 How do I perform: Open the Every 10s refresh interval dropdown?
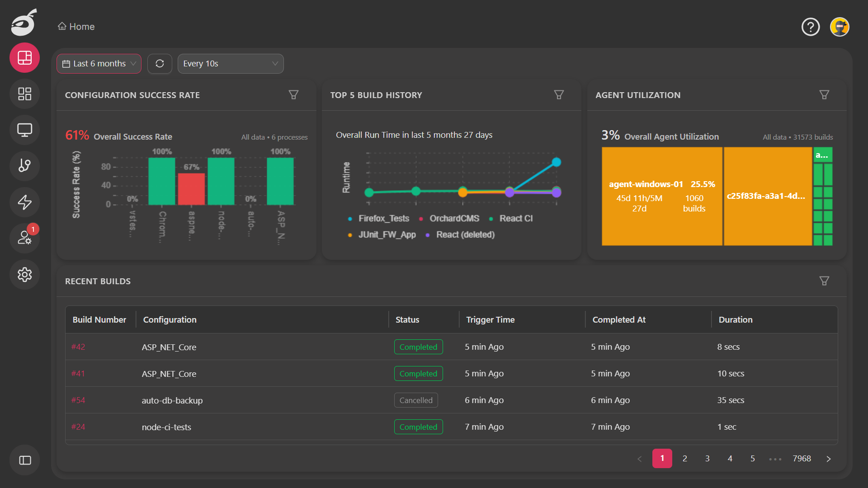[x=230, y=64]
